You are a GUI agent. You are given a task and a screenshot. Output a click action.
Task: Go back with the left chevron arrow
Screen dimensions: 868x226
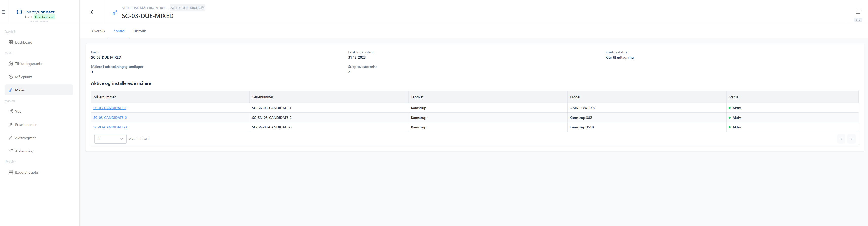click(x=92, y=12)
